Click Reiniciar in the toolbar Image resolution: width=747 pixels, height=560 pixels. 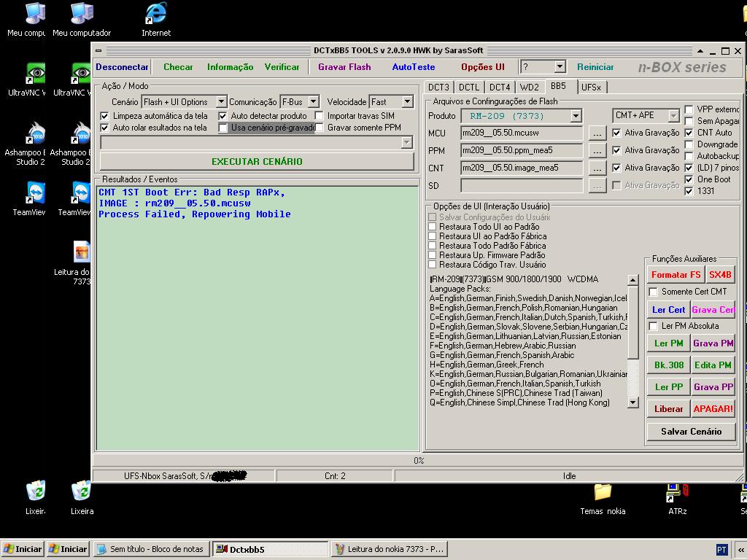(595, 67)
